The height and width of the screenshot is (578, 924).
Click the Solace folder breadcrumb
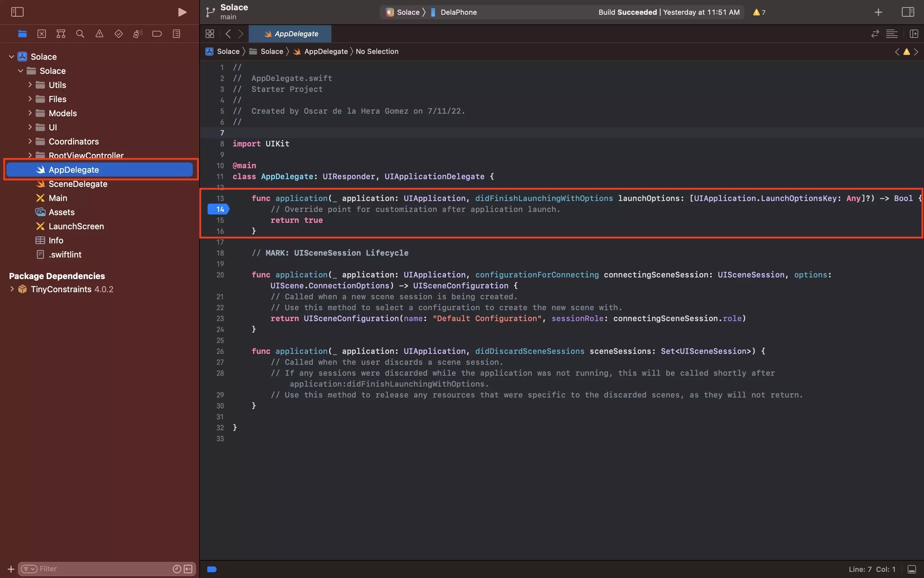click(267, 51)
